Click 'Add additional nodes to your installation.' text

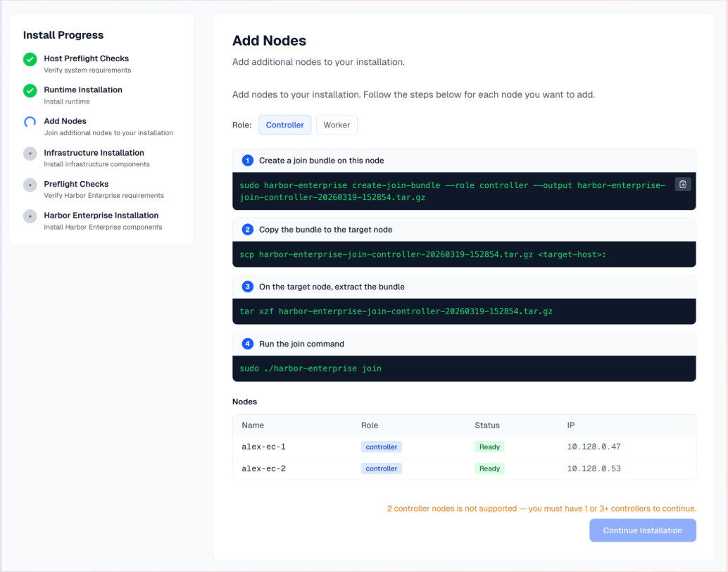point(318,62)
